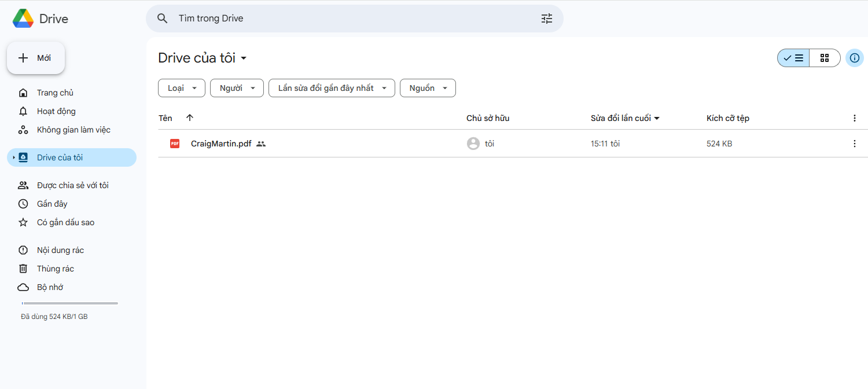868x389 pixels.
Task: Open the Nguồn filter dropdown
Action: click(428, 88)
